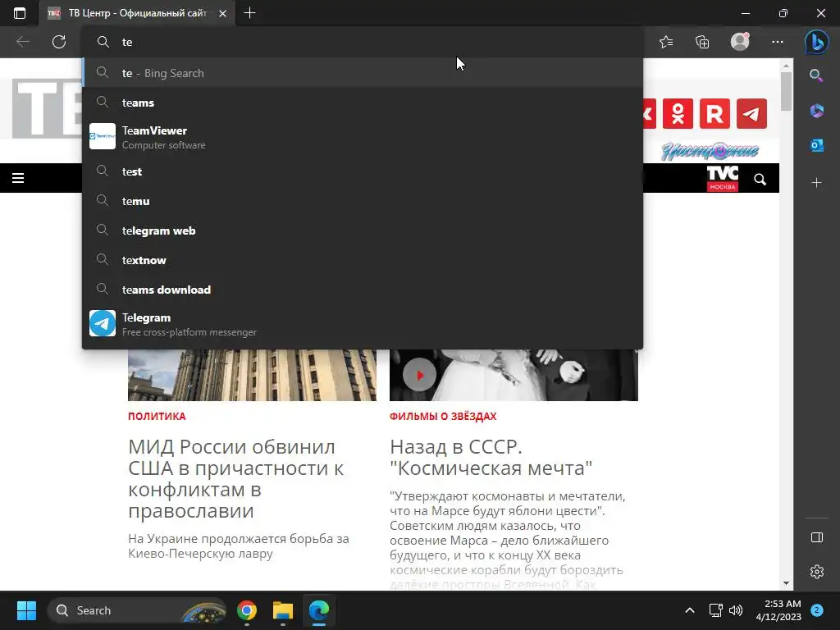Open a new tab with plus button
840x630 pixels.
click(249, 13)
